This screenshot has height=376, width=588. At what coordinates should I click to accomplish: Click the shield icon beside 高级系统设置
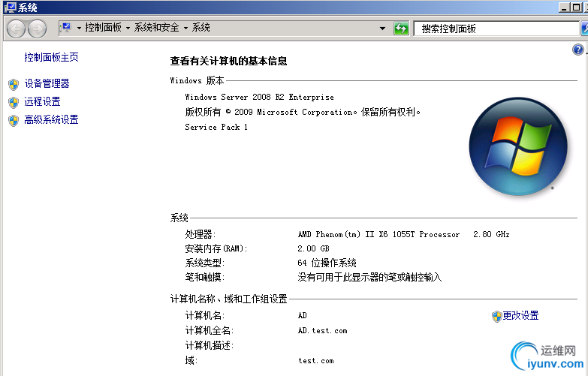[x=14, y=120]
